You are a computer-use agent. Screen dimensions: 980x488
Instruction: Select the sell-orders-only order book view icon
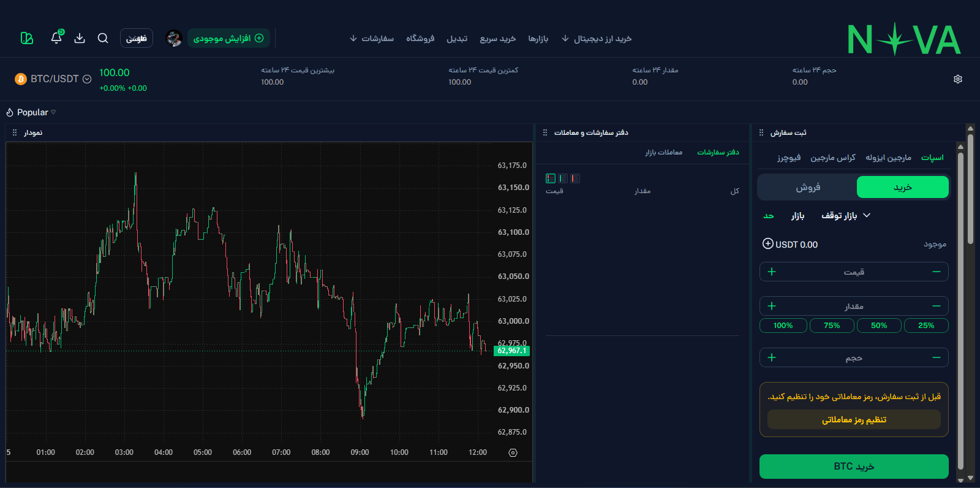(575, 178)
